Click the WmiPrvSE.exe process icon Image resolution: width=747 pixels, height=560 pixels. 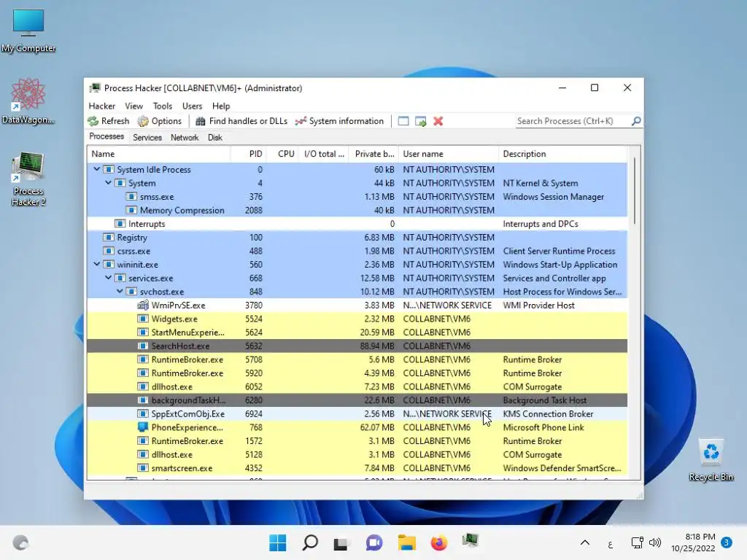click(x=143, y=306)
